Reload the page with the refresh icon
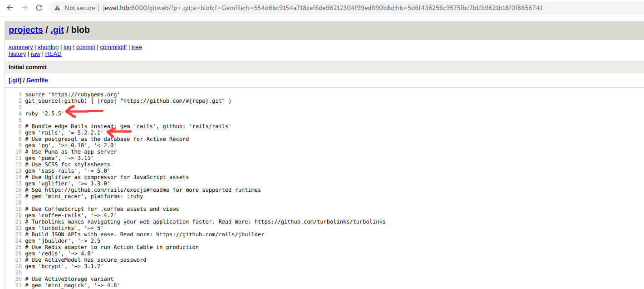644x289 pixels. point(39,8)
